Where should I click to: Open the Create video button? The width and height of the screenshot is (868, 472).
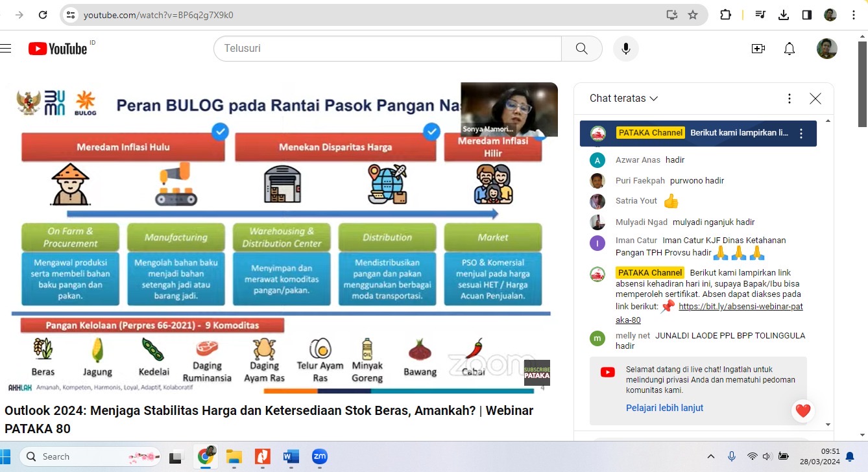758,49
